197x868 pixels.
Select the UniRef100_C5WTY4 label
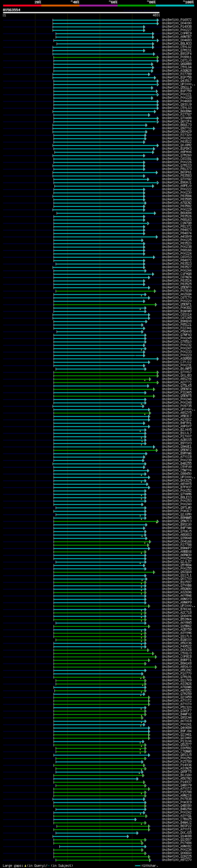tap(176, 470)
